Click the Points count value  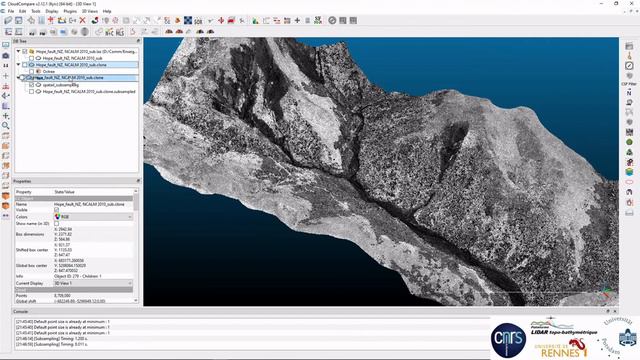[62, 295]
